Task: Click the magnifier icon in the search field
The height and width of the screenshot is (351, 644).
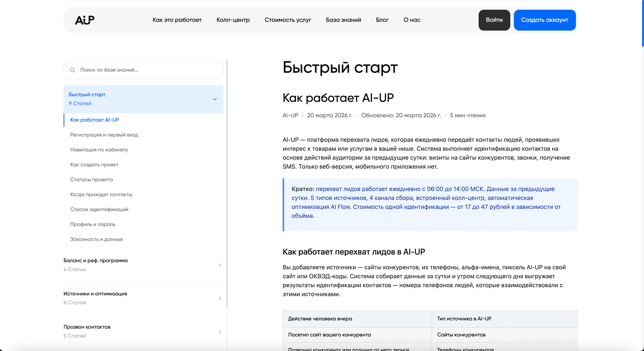Action: pos(73,70)
